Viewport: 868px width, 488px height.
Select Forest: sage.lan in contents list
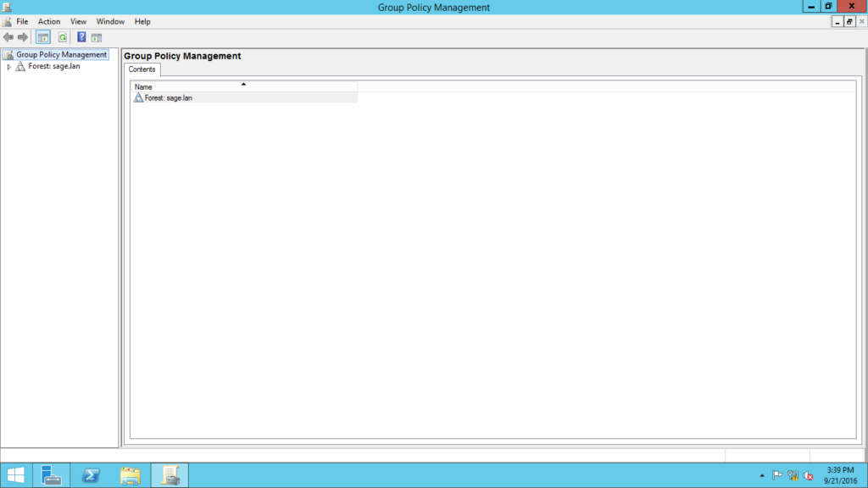(168, 98)
